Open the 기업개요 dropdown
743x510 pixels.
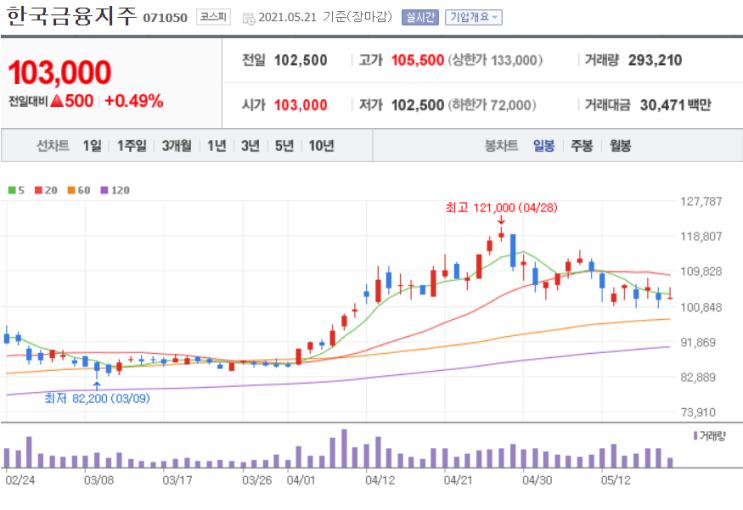[x=473, y=18]
